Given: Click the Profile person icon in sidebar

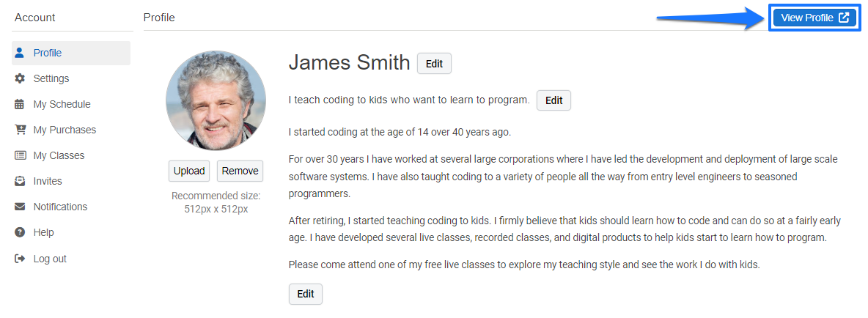Looking at the screenshot, I should (20, 53).
